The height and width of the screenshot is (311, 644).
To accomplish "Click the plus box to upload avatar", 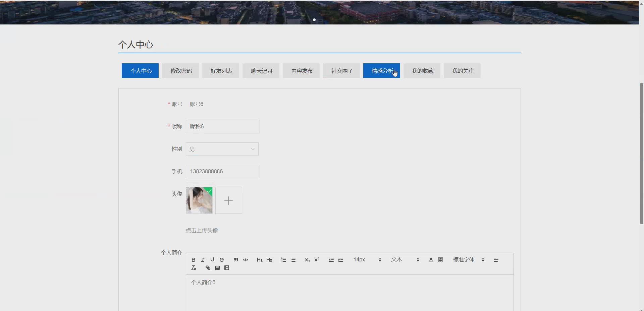I will tap(229, 200).
